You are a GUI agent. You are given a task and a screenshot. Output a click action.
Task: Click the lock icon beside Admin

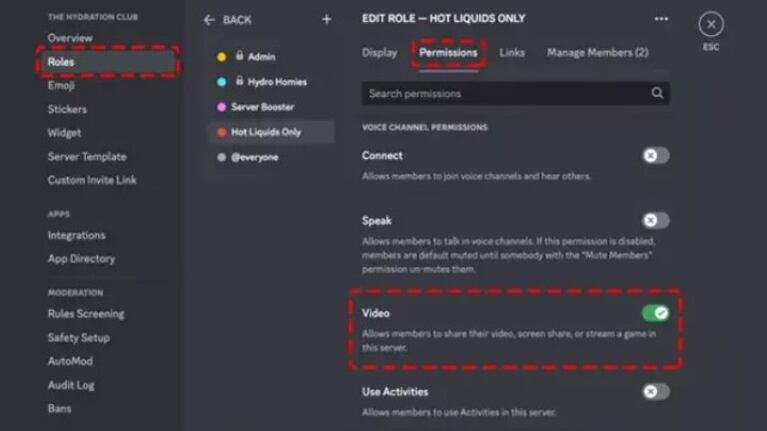pos(240,57)
